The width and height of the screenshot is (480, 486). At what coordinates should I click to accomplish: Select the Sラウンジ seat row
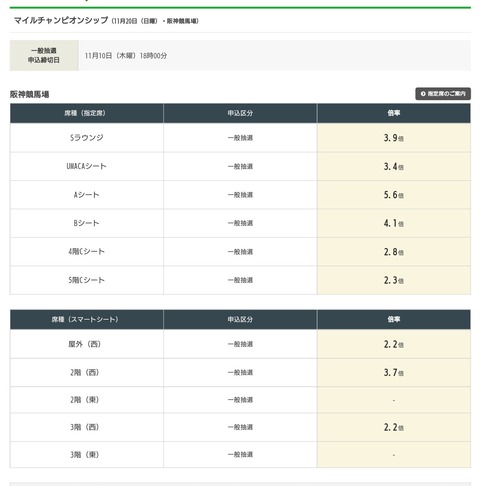[240, 138]
